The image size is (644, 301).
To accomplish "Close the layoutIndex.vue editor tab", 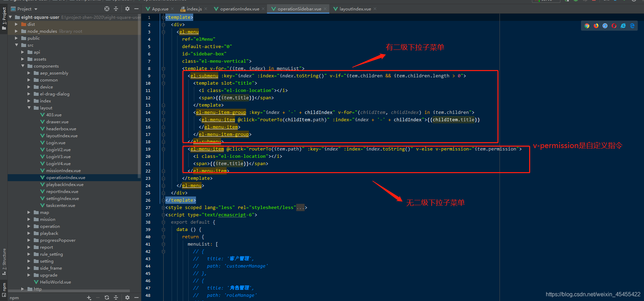I will click(x=375, y=9).
